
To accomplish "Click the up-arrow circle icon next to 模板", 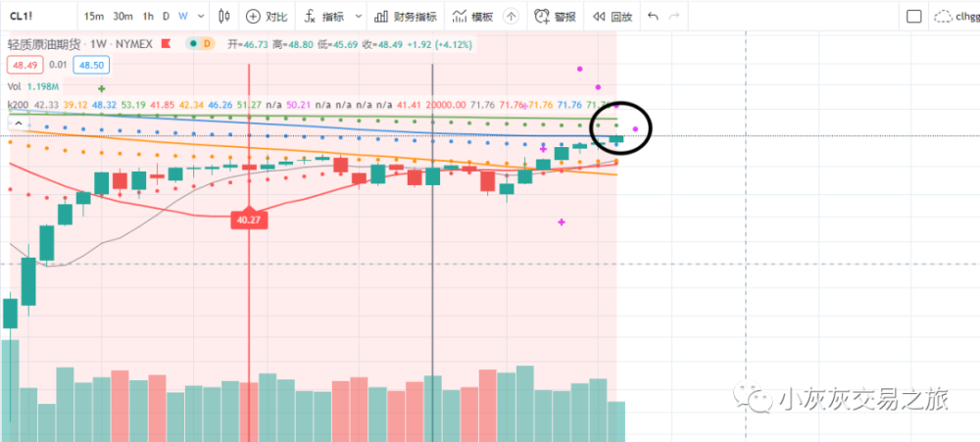I will click(512, 17).
